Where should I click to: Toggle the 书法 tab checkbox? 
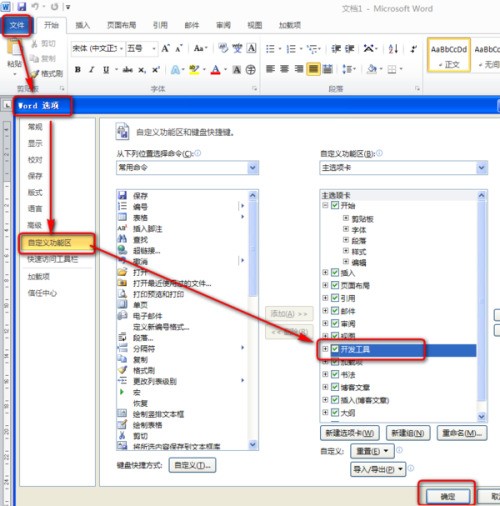(335, 374)
